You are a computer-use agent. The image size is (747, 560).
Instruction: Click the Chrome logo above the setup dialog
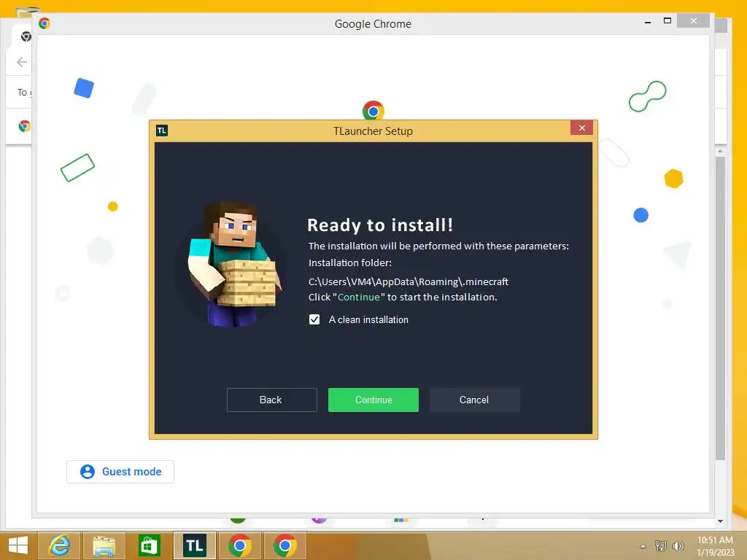373,111
